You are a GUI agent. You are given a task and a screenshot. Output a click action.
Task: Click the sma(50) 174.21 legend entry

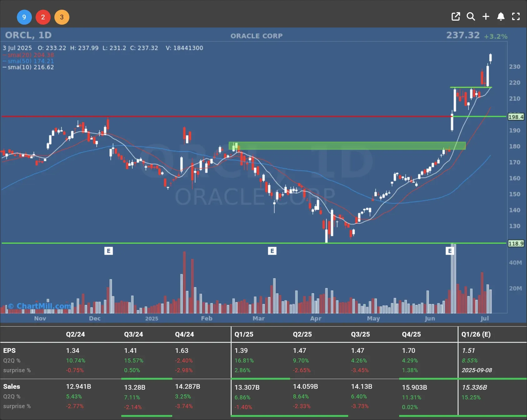[28, 61]
